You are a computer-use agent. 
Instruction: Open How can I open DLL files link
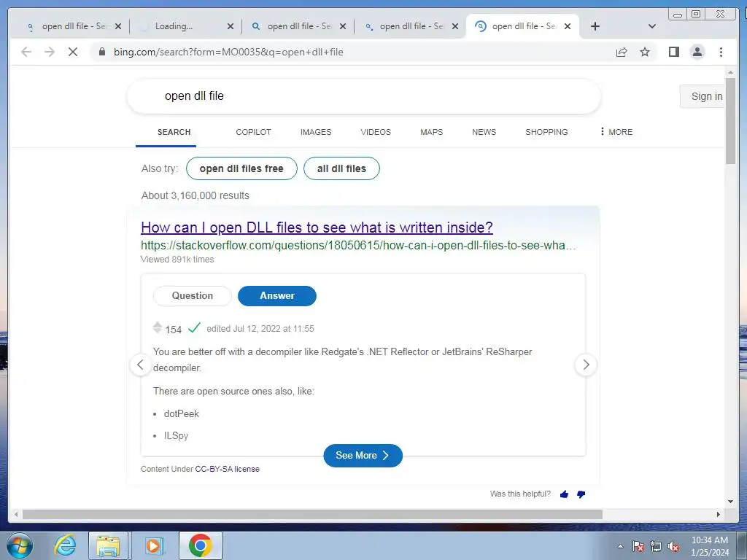(x=317, y=227)
